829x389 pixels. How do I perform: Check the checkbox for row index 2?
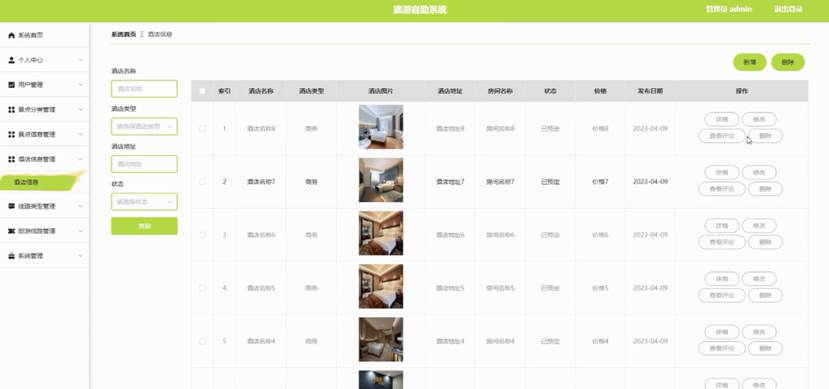[x=202, y=181]
